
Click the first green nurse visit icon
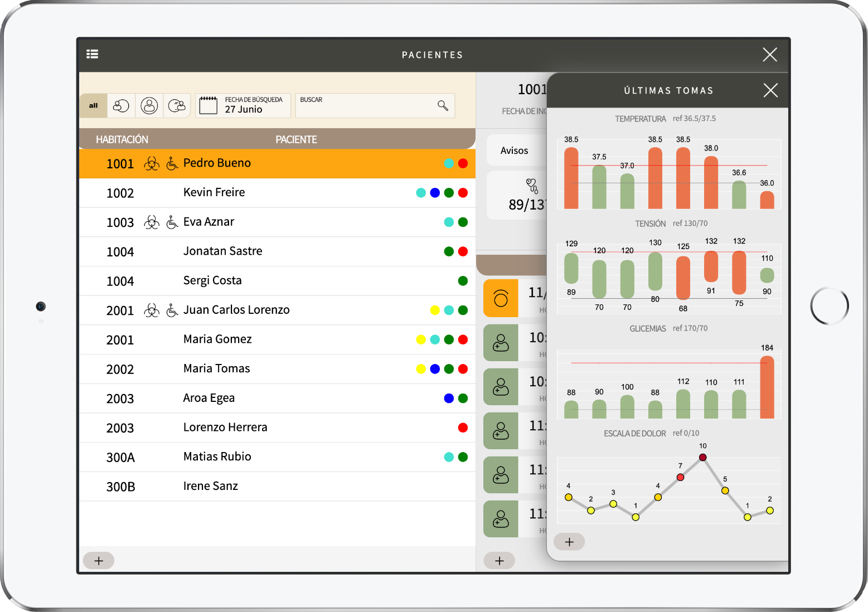coord(501,343)
